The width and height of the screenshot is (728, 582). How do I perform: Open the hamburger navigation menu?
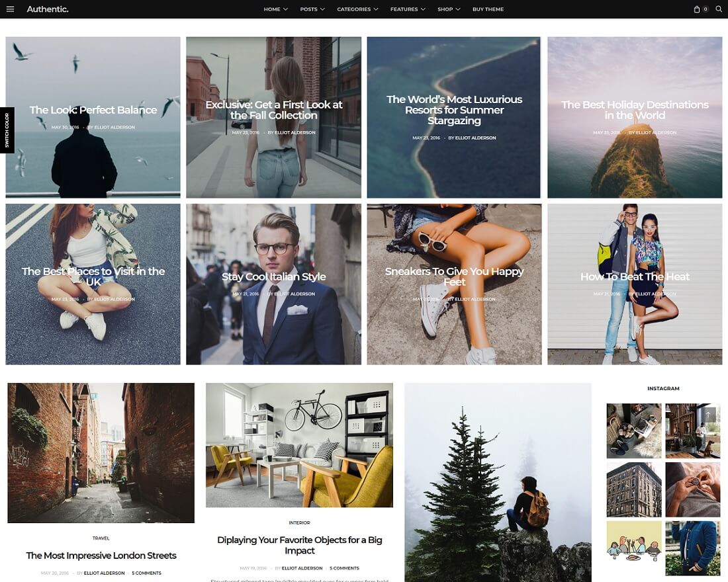(x=10, y=9)
